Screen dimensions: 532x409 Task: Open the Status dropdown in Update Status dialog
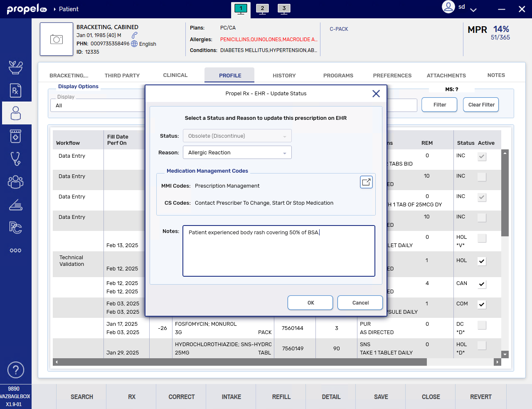(x=237, y=136)
